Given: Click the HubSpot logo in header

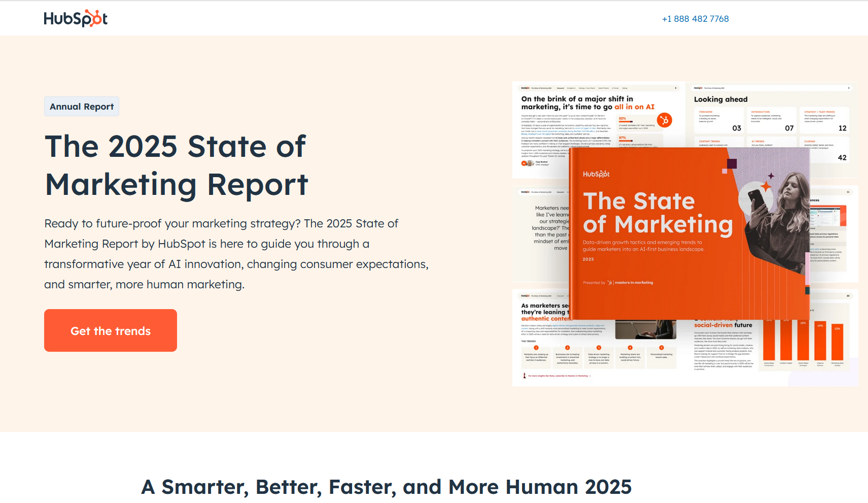Looking at the screenshot, I should [76, 18].
